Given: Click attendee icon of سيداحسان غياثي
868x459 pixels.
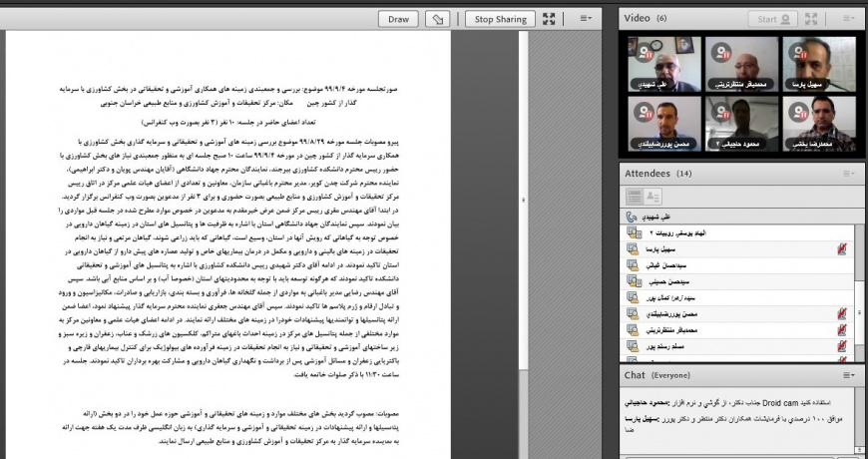Looking at the screenshot, I should click(x=633, y=265).
